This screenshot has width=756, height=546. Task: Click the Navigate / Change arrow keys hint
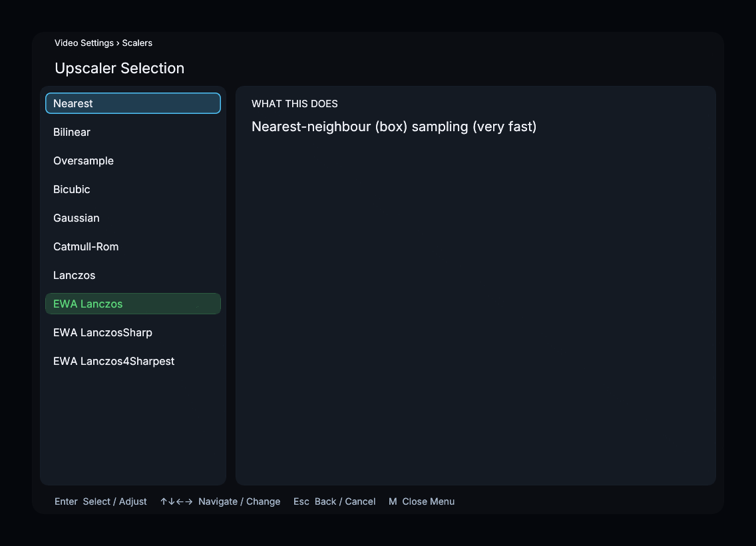click(220, 501)
